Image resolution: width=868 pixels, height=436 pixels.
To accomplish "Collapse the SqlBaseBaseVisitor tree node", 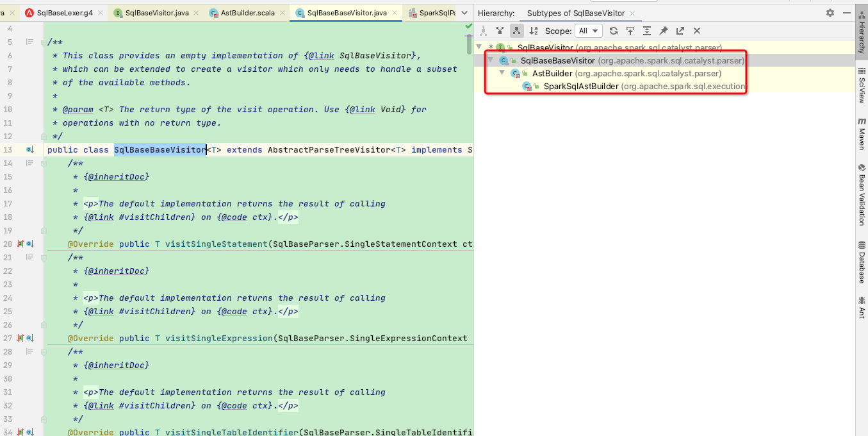I will 490,60.
